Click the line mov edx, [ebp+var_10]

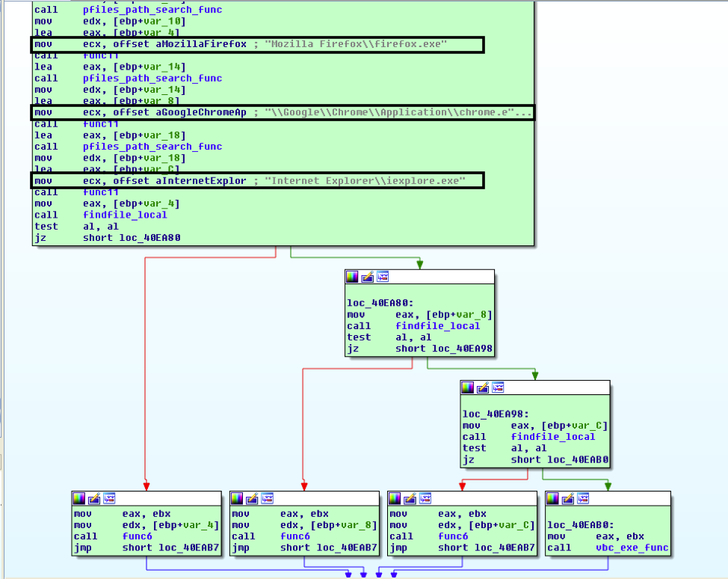110,22
